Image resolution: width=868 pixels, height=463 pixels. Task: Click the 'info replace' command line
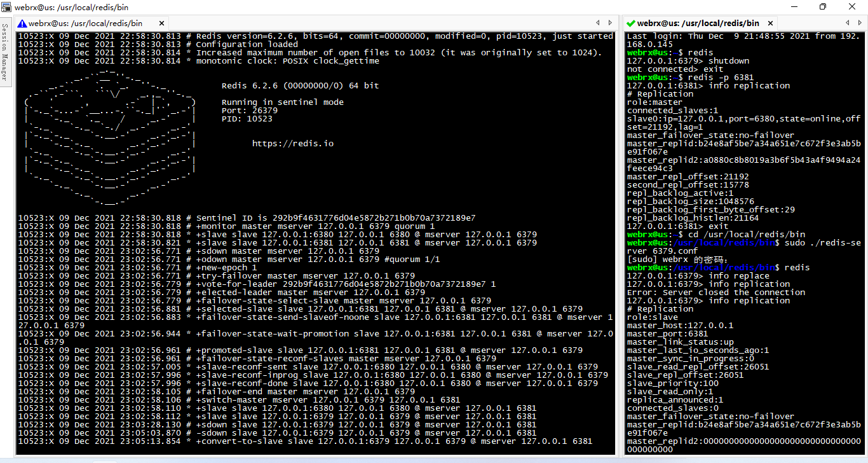click(698, 276)
